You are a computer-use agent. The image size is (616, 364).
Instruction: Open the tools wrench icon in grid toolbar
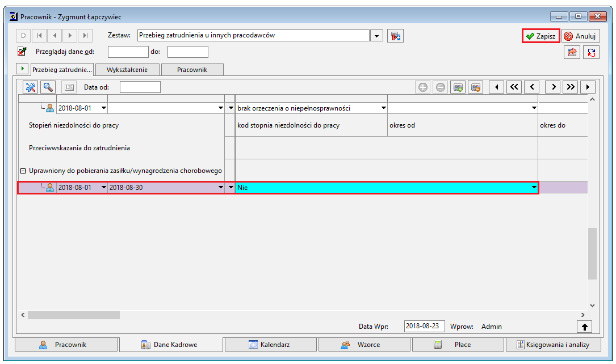click(30, 87)
